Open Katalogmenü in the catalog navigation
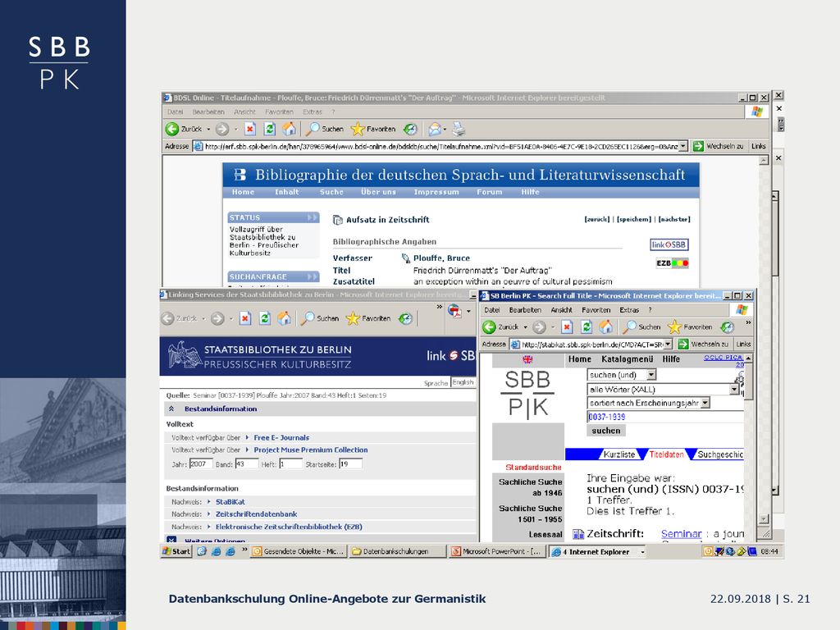Screen dimensions: 840x630 click(627, 359)
